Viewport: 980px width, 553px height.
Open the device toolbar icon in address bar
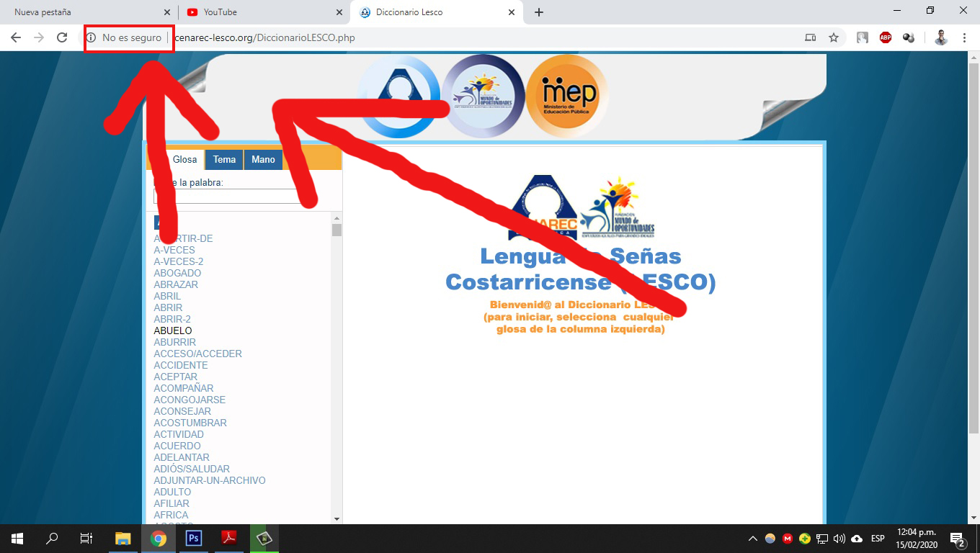point(810,37)
